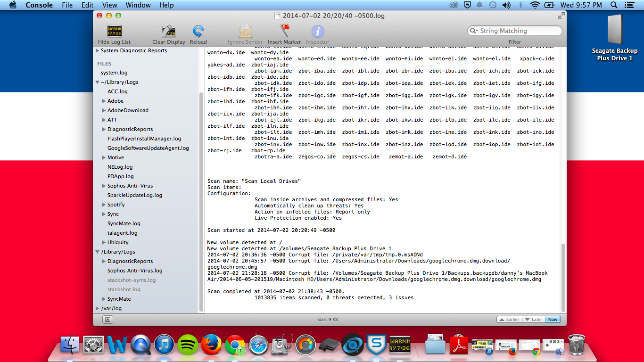This screenshot has height=362, width=644.
Task: Click the bottom-left pane toggle button
Action: tap(108, 320)
